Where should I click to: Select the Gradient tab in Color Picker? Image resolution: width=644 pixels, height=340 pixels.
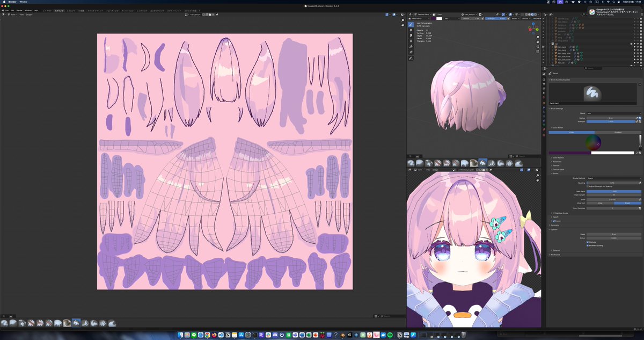pos(618,132)
